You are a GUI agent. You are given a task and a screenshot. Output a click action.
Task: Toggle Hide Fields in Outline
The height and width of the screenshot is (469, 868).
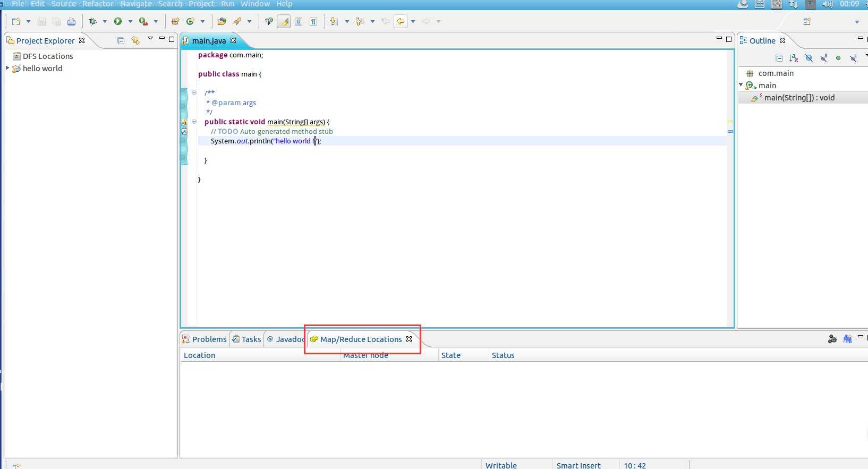(809, 58)
